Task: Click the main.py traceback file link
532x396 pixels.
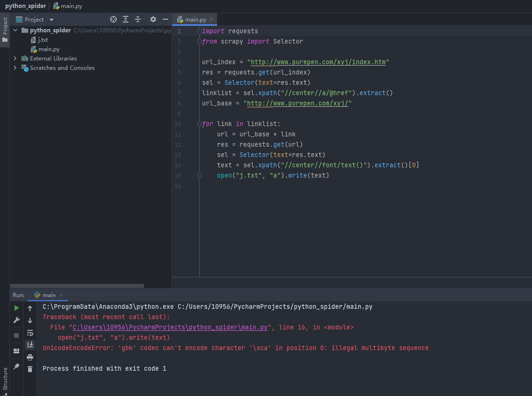Action: (170, 328)
